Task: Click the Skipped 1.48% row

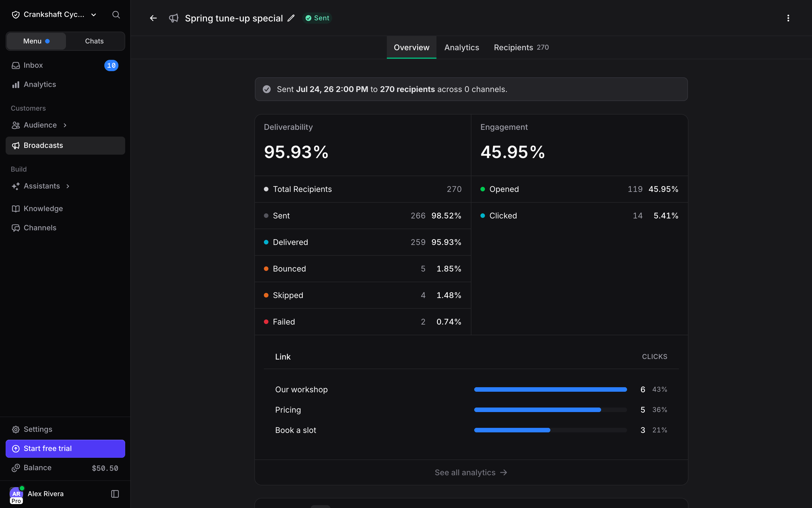Action: coord(363,295)
